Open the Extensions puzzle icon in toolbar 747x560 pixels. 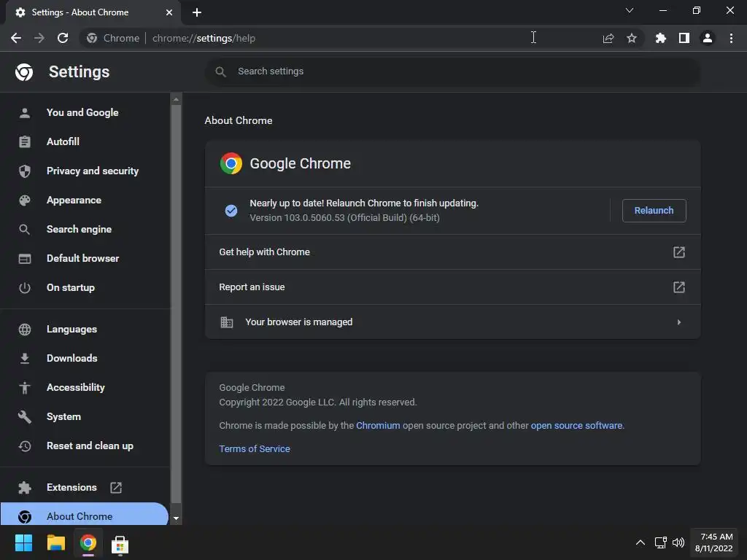click(661, 38)
